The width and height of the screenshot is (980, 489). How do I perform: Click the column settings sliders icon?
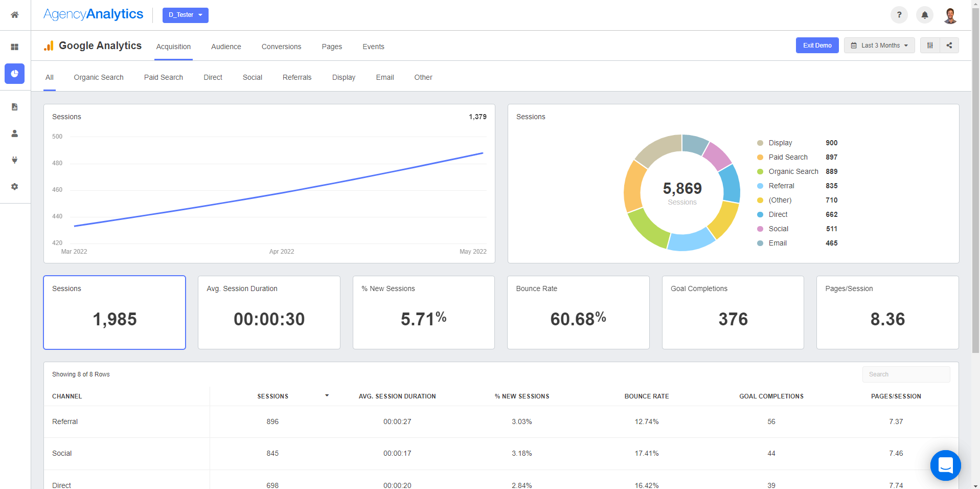click(x=930, y=46)
